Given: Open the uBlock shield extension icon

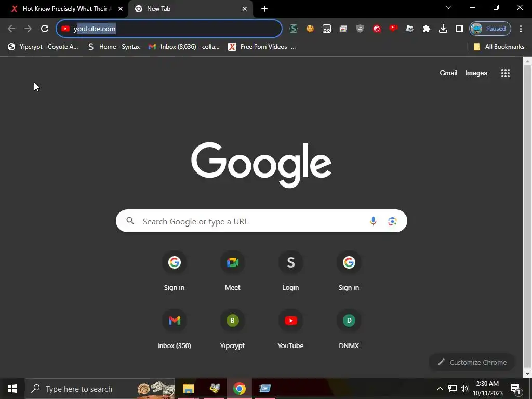Looking at the screenshot, I should 360,29.
